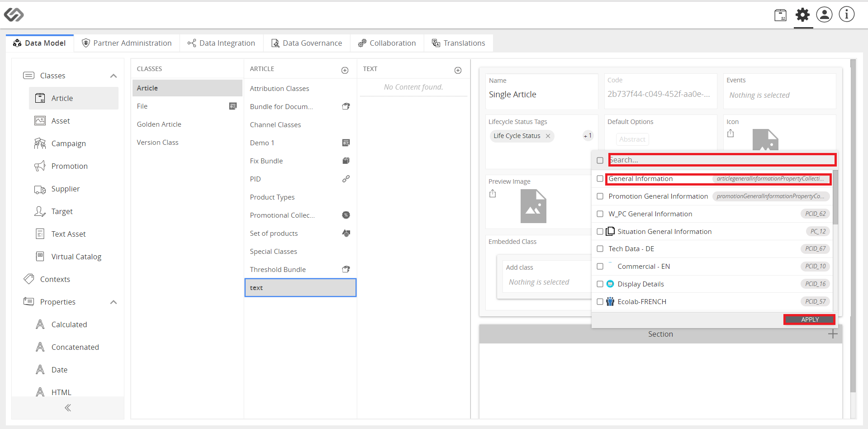Open Attribution Classes item

pos(300,89)
